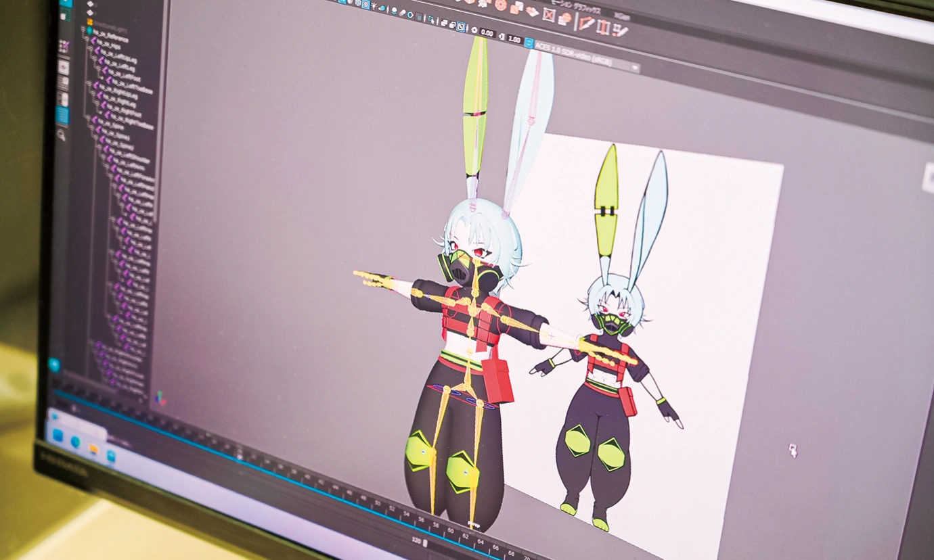Toggle screen space ambient occlusion icon
The height and width of the screenshot is (560, 934).
pos(394,11)
